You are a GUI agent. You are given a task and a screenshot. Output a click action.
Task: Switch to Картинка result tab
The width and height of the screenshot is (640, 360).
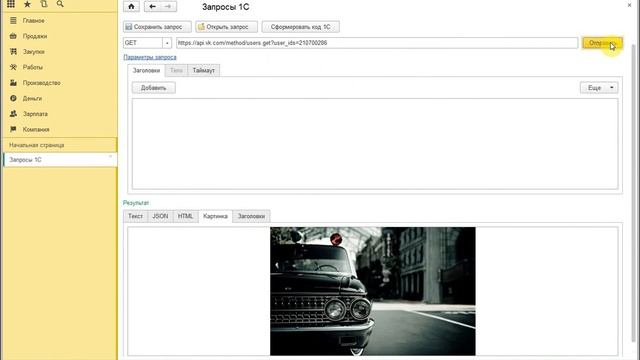tap(215, 216)
